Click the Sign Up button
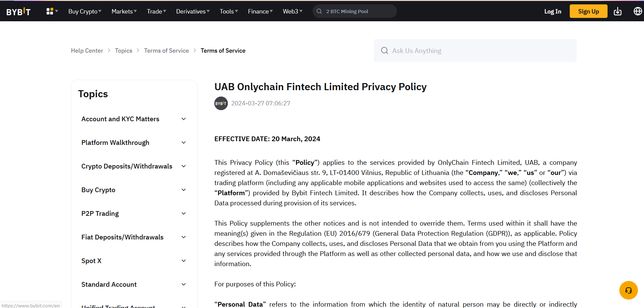 588,11
